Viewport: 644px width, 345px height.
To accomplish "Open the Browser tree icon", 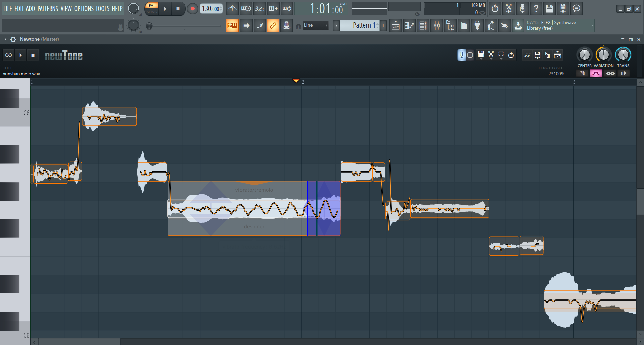I will pos(450,26).
